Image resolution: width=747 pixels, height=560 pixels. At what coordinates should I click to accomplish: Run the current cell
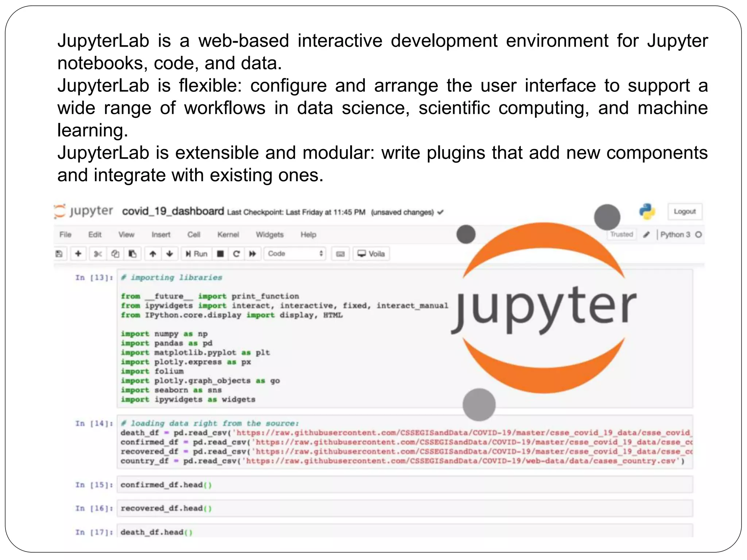pyautogui.click(x=196, y=254)
